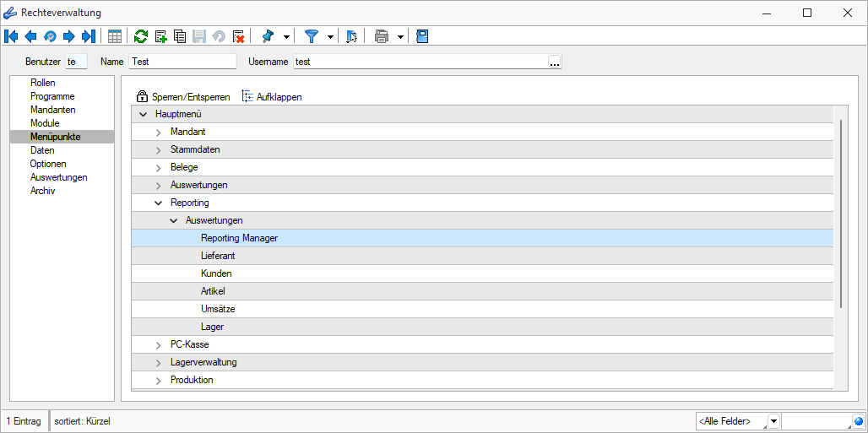Click the filter funnel icon
Image resolution: width=868 pixels, height=433 pixels.
point(312,36)
